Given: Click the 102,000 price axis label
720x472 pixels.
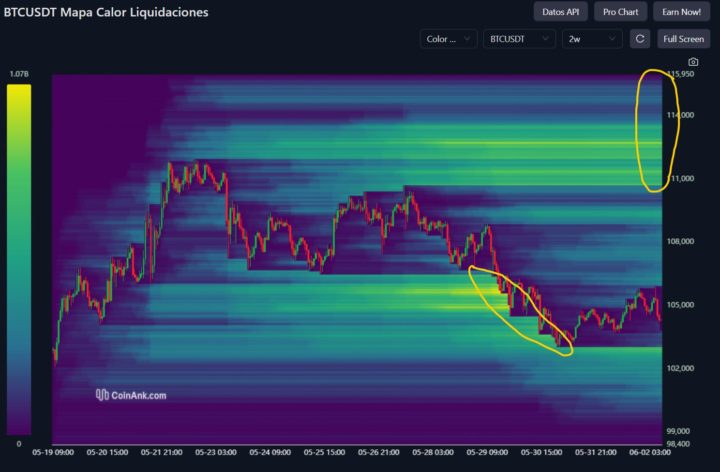Looking at the screenshot, I should click(681, 368).
